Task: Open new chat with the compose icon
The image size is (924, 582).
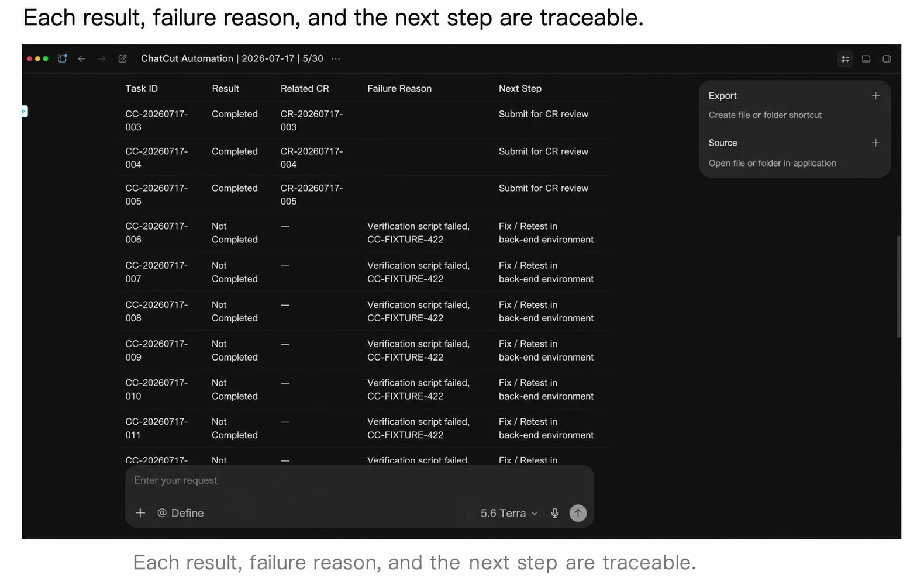Action: click(122, 58)
